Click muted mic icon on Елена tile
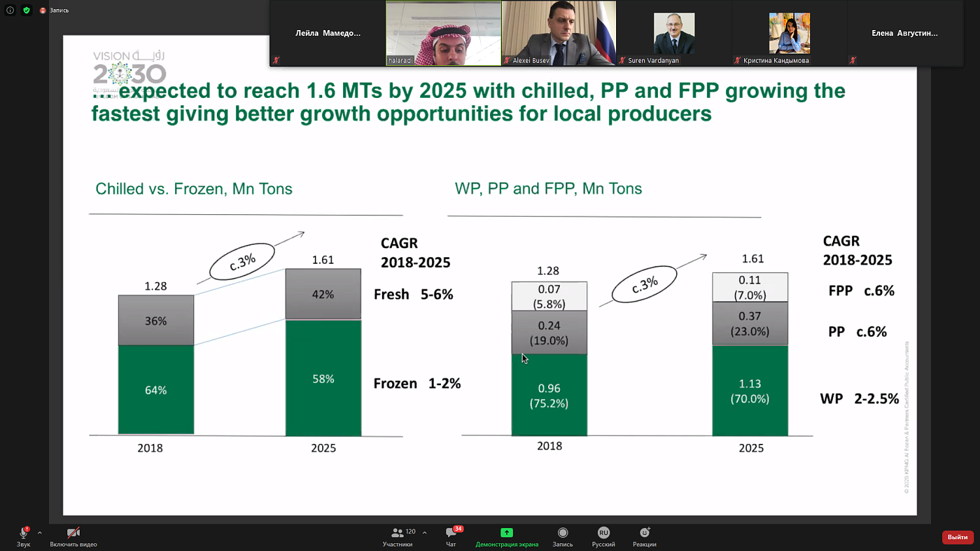Screen dimensions: 980x551 click(x=853, y=60)
